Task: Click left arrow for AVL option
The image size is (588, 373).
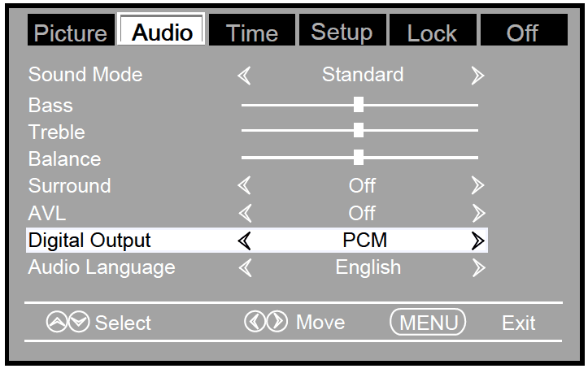Action: click(x=244, y=214)
